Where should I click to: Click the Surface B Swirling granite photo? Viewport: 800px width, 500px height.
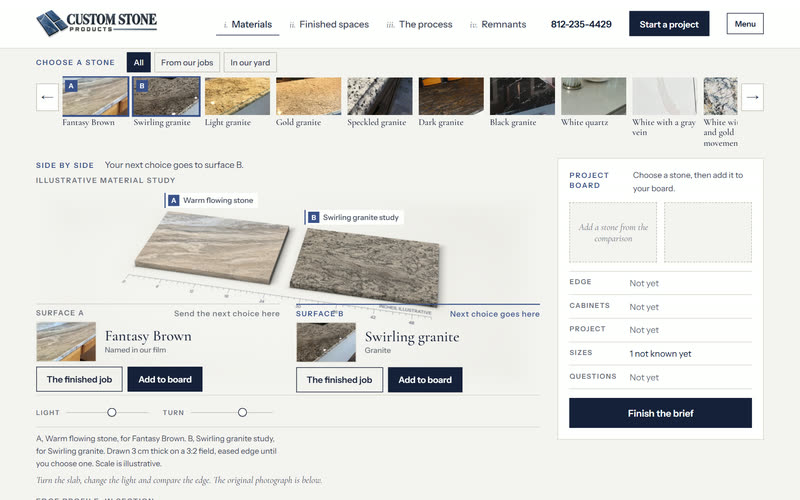tap(326, 342)
